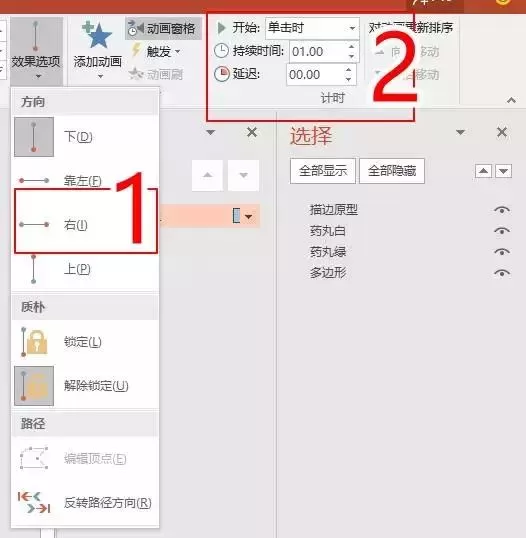The height and width of the screenshot is (538, 526).
Task: Close the animation pane
Action: pos(252,132)
